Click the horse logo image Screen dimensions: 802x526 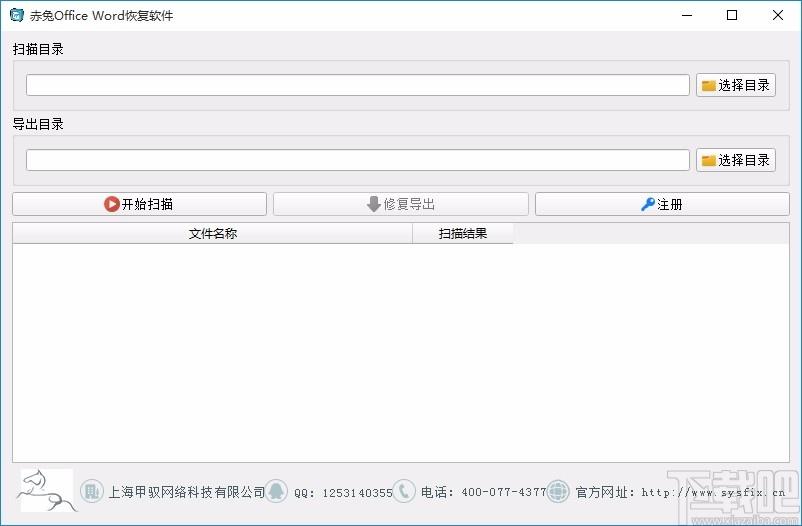pyautogui.click(x=47, y=490)
